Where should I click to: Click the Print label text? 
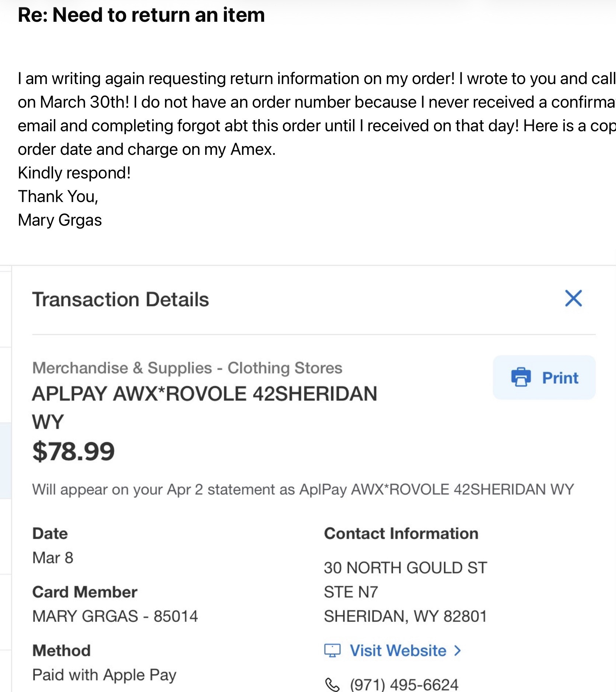coord(560,378)
